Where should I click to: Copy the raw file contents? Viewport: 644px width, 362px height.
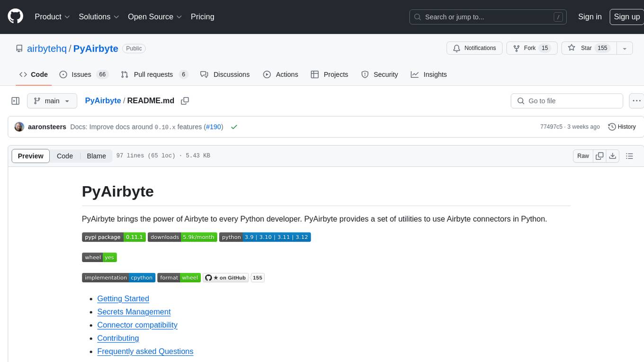click(599, 156)
